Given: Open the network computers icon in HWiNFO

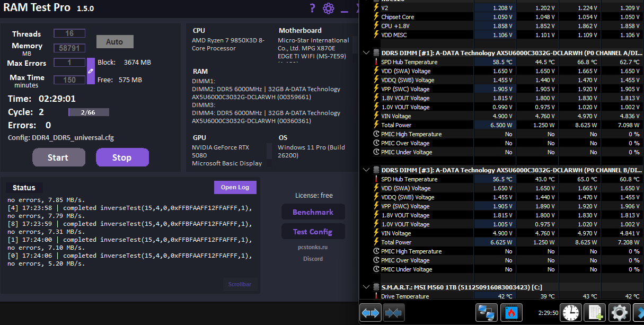Looking at the screenshot, I should pyautogui.click(x=487, y=312).
